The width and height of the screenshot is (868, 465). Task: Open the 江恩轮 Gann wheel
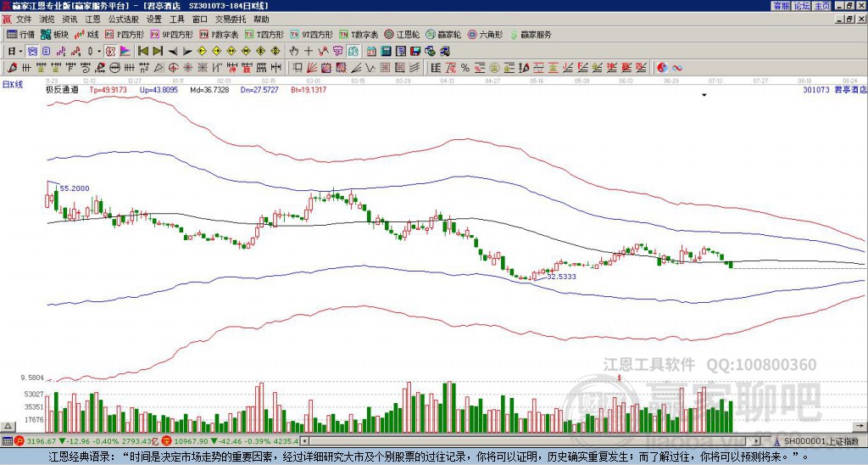coord(402,34)
